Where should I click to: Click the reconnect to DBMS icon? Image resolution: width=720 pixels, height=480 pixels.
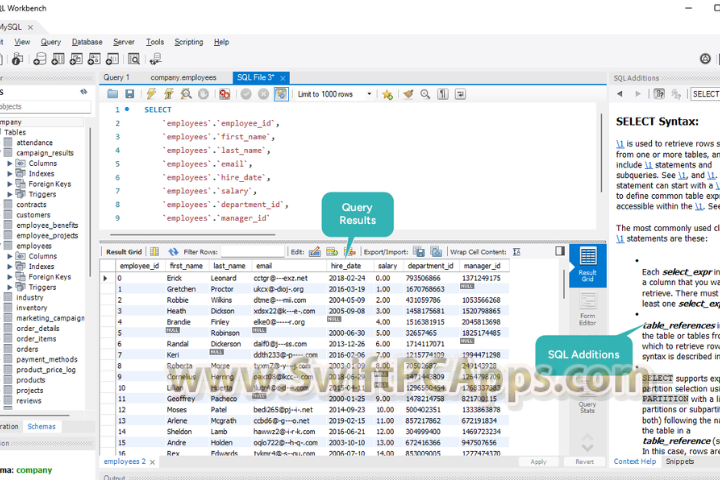click(155, 59)
